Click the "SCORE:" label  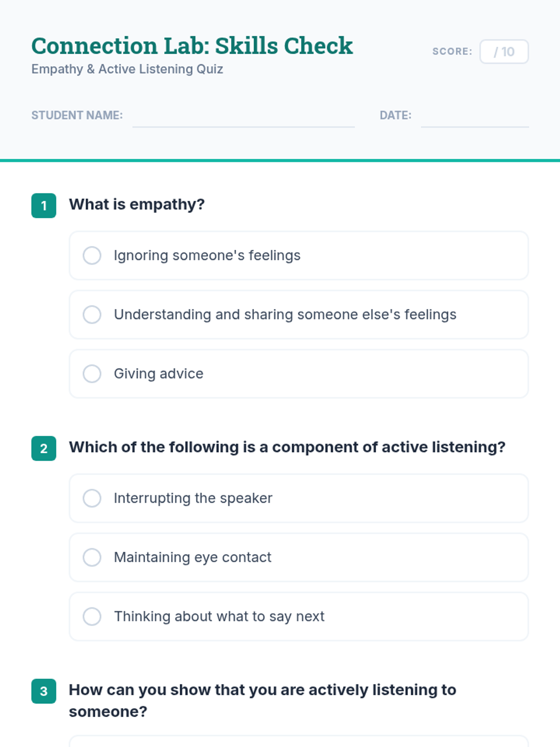(x=452, y=51)
